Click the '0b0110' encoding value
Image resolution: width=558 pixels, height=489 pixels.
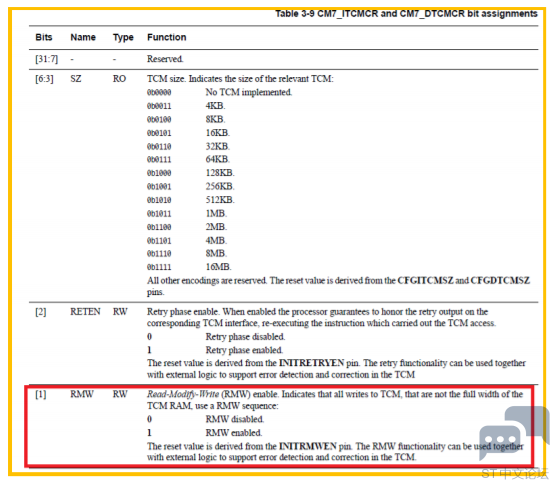[159, 147]
